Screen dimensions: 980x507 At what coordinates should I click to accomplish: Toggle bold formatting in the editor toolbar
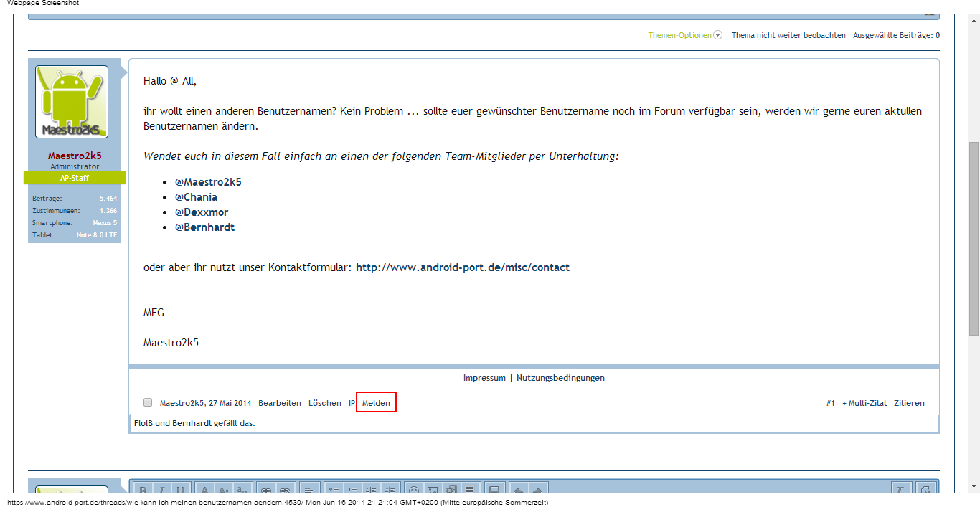[143, 490]
